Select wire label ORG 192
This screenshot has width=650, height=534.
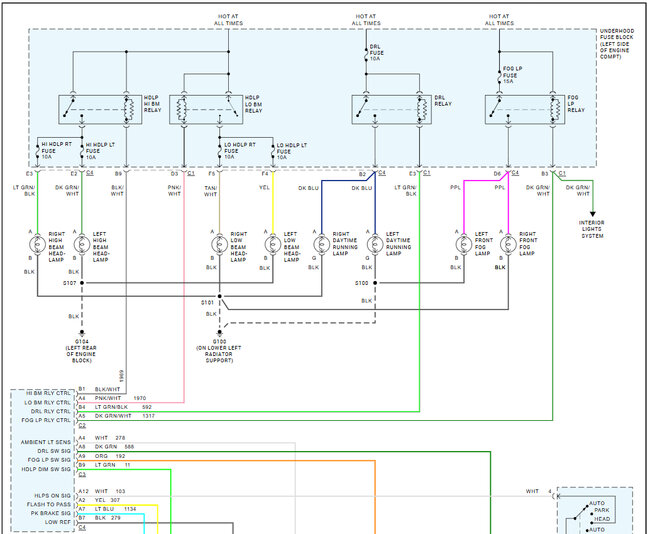coord(110,456)
